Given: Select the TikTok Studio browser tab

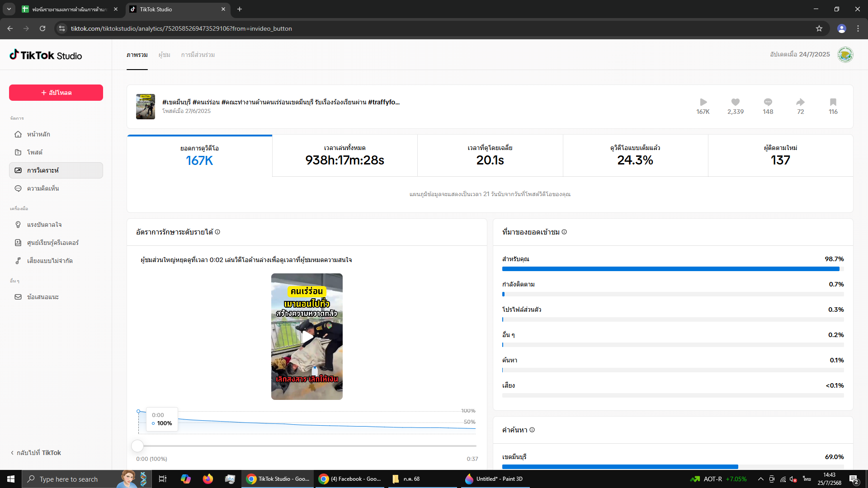Looking at the screenshot, I should click(178, 9).
